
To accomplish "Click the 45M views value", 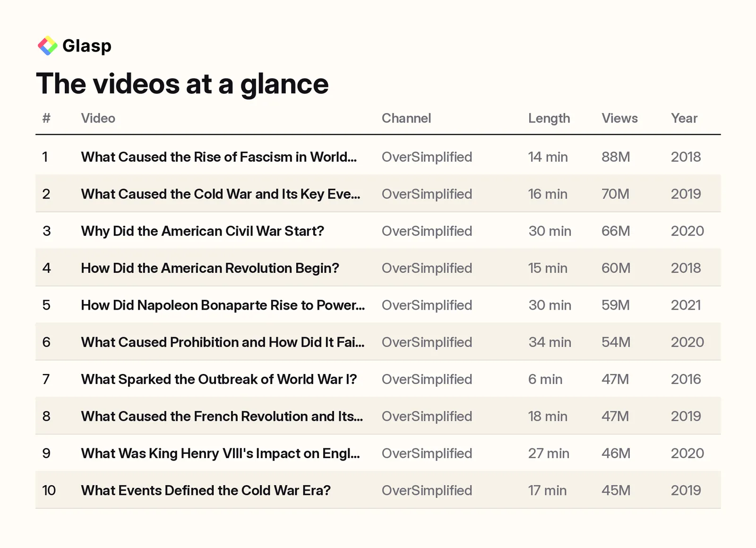I will 616,490.
